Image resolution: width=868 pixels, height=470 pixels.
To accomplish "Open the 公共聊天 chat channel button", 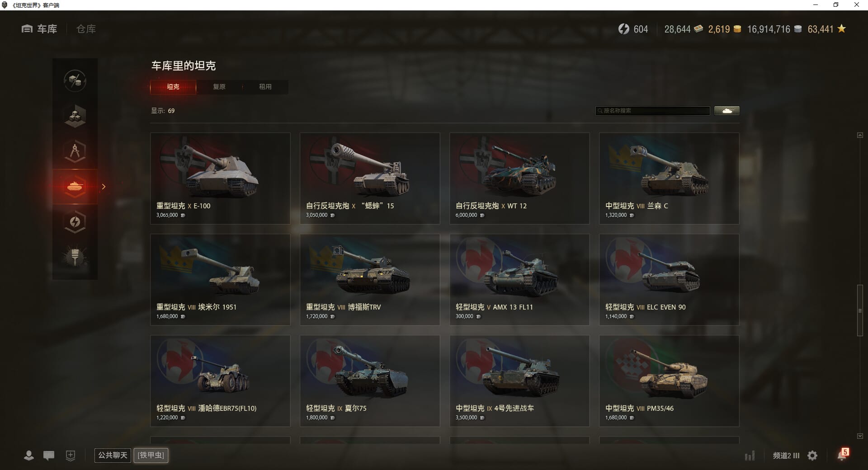I will click(x=113, y=455).
